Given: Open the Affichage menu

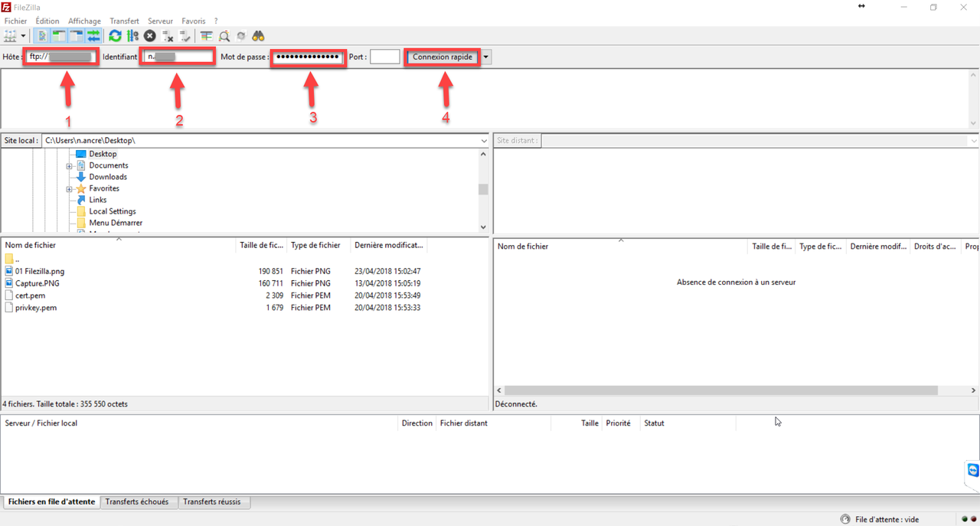Looking at the screenshot, I should (x=84, y=21).
